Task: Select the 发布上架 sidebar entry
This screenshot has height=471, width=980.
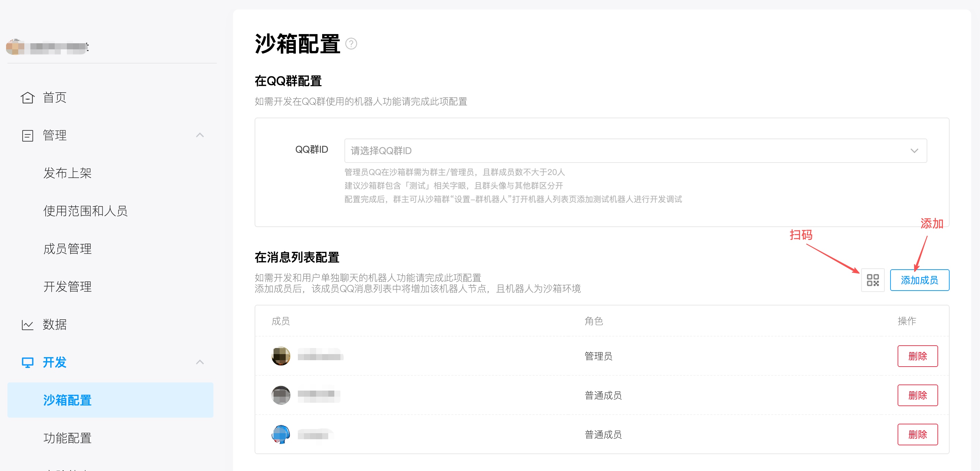Action: pyautogui.click(x=68, y=173)
